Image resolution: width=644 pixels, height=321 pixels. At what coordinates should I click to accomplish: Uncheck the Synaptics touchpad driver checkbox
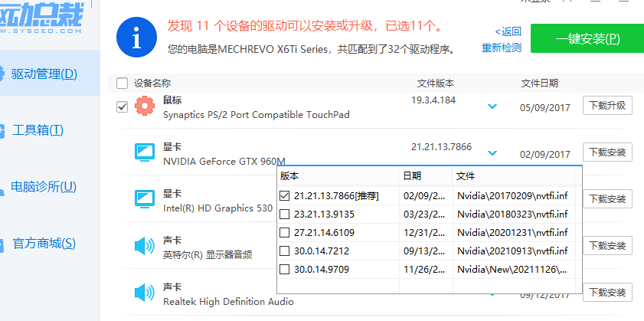[x=123, y=107]
